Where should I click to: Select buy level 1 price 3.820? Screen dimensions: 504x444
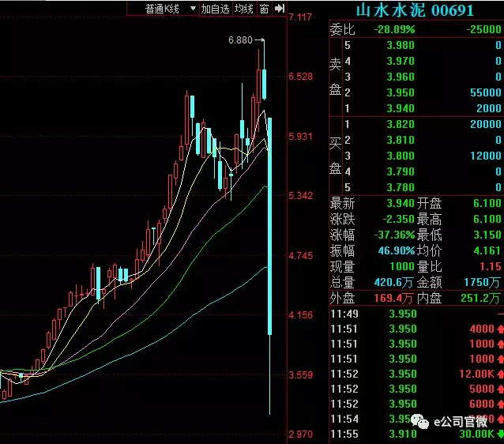click(x=401, y=124)
